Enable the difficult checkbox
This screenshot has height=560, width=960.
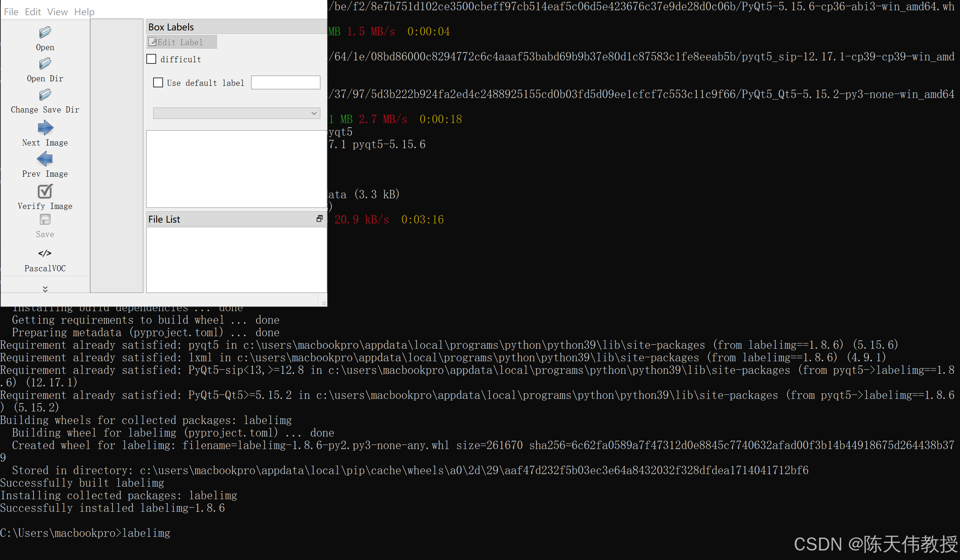tap(152, 59)
